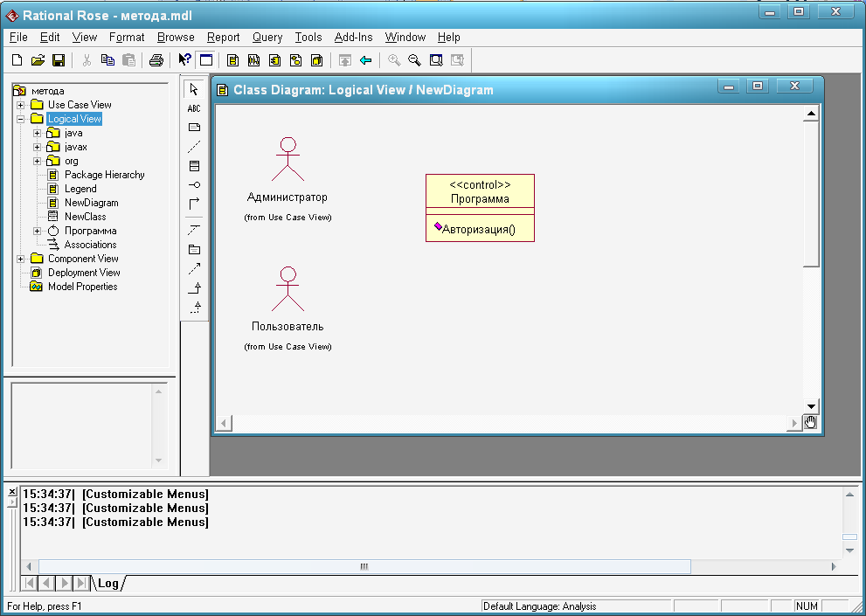Activate context-sensitive help pointer
This screenshot has height=616, width=866.
pyautogui.click(x=184, y=60)
